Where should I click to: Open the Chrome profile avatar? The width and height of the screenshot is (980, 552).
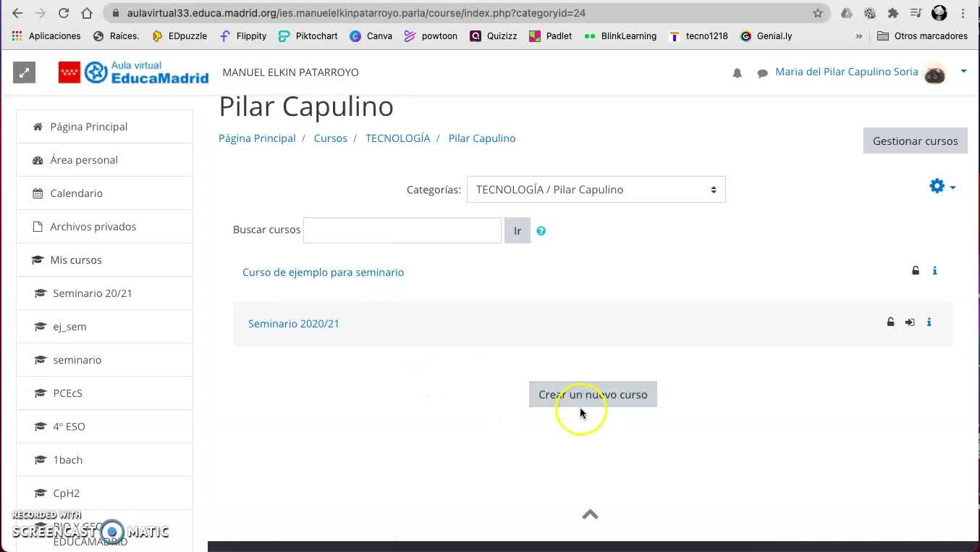[939, 13]
